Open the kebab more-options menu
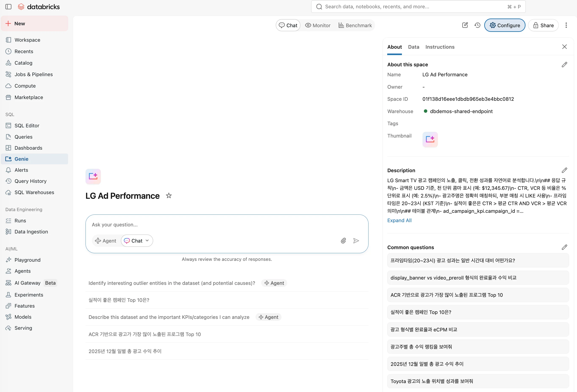Image resolution: width=577 pixels, height=392 pixels. coord(566,25)
